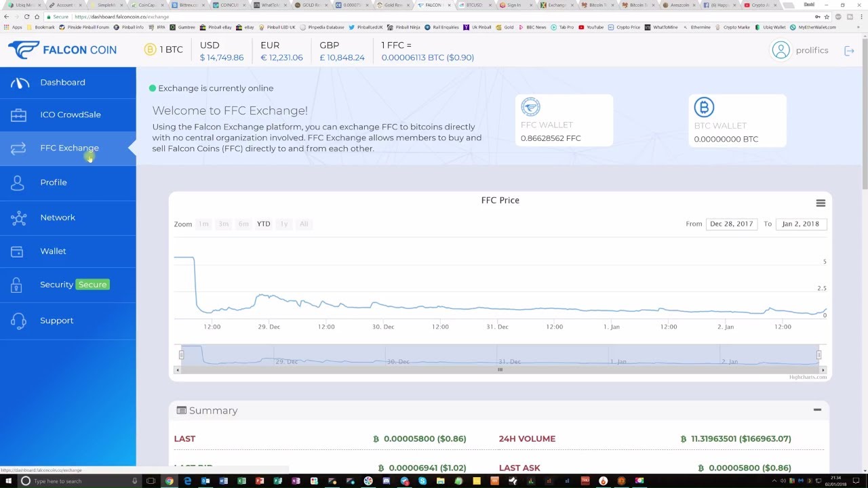Select FFC Exchange in the sidebar
868x488 pixels.
(x=68, y=148)
